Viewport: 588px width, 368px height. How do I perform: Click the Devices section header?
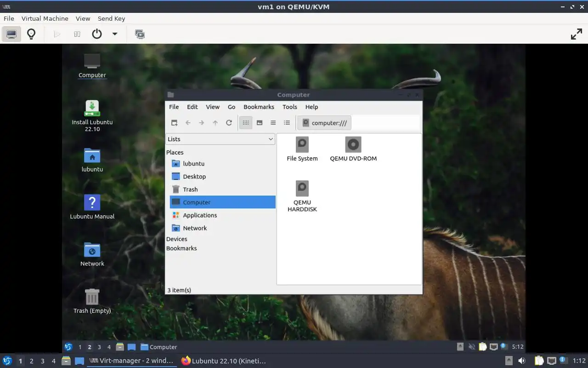coord(177,239)
